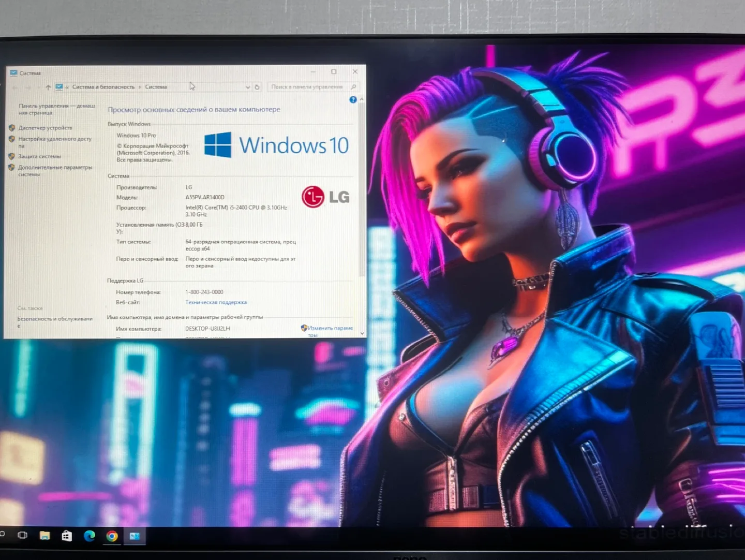Select the active System window taskbar button
The height and width of the screenshot is (560, 745).
(135, 536)
